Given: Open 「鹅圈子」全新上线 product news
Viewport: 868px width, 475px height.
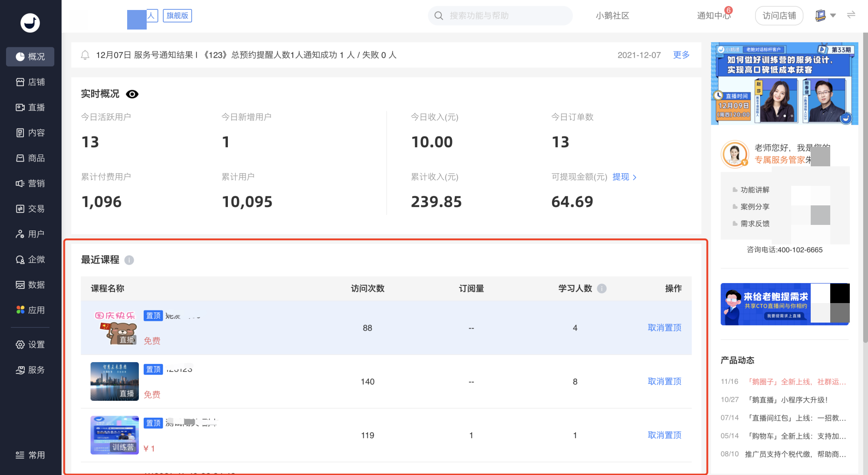Looking at the screenshot, I should (x=796, y=382).
